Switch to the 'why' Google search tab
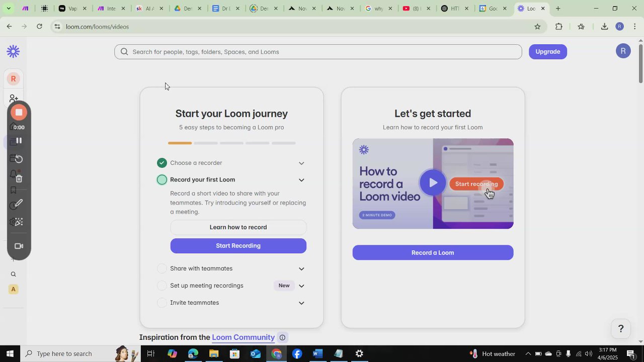The image size is (644, 362). pyautogui.click(x=379, y=9)
